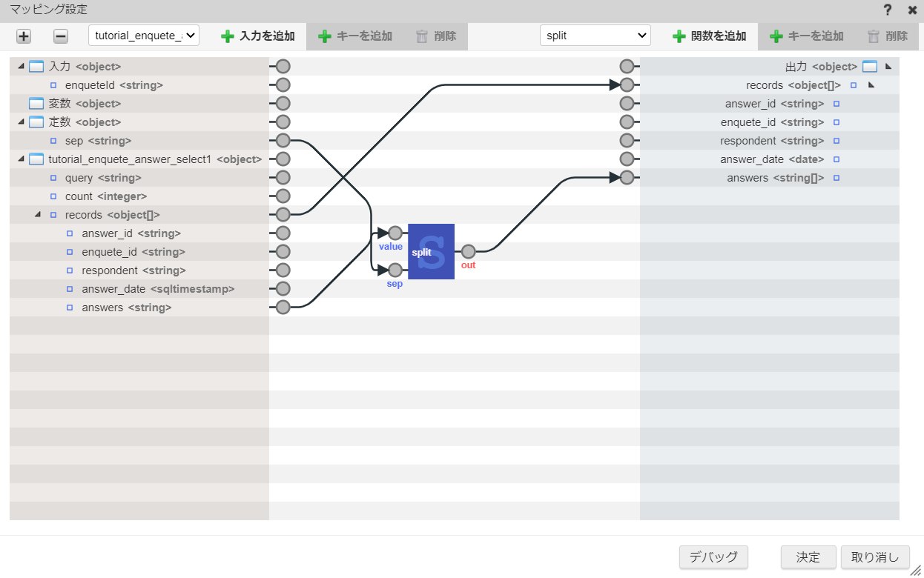Click the split value input port

click(395, 233)
